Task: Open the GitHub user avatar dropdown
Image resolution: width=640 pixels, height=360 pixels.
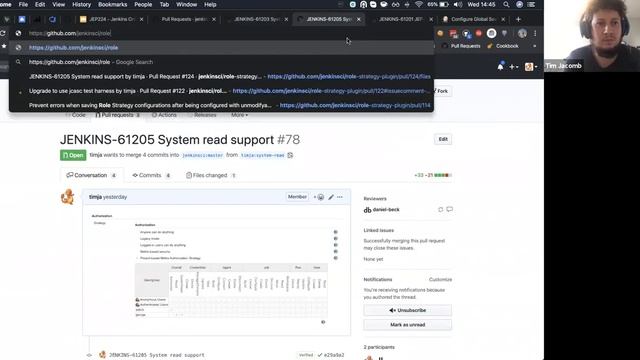Action: click(x=531, y=67)
